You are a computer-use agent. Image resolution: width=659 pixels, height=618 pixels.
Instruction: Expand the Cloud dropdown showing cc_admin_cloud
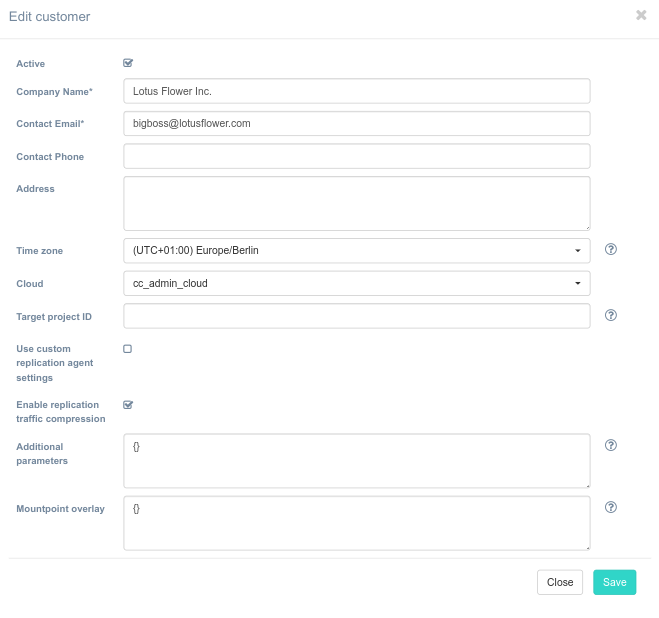pos(356,283)
